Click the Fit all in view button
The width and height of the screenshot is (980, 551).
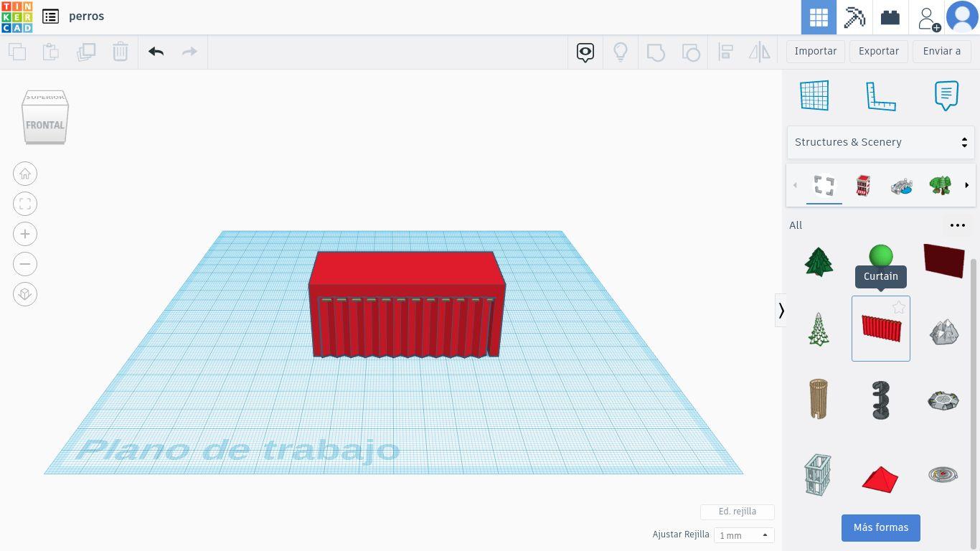coord(25,204)
